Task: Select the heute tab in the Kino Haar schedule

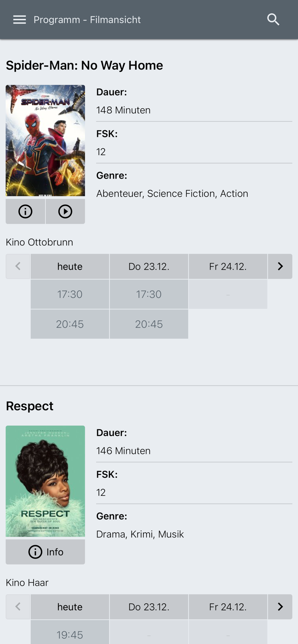Action: point(70,607)
